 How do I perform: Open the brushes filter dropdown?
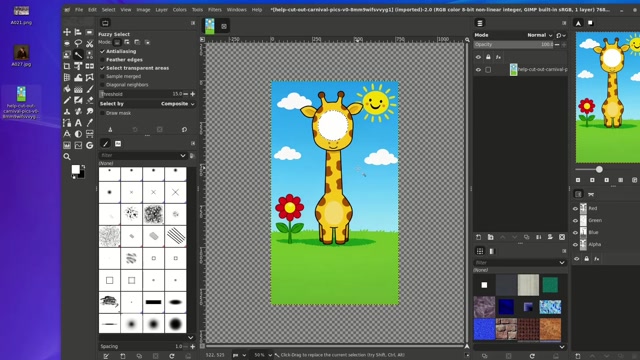pos(183,156)
